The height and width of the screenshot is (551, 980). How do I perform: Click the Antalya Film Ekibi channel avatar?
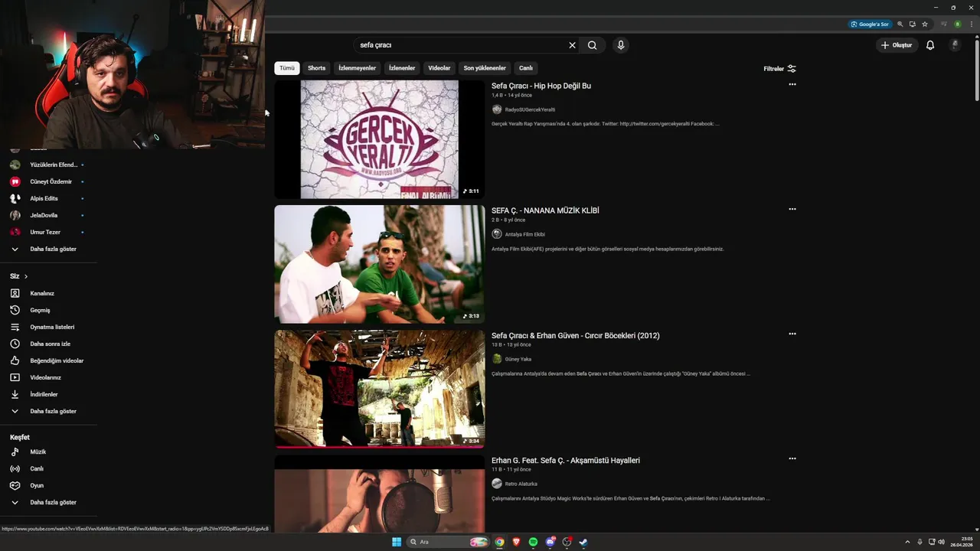click(x=497, y=234)
